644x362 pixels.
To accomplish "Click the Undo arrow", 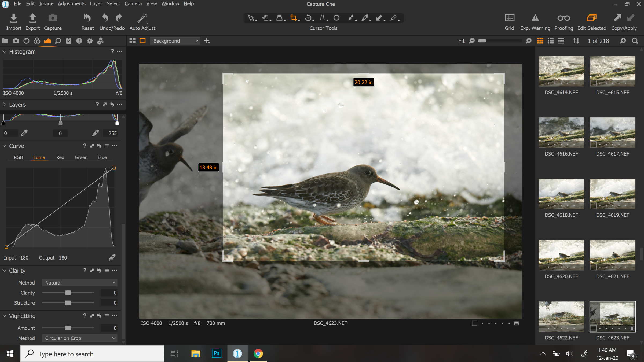I will 105,18.
